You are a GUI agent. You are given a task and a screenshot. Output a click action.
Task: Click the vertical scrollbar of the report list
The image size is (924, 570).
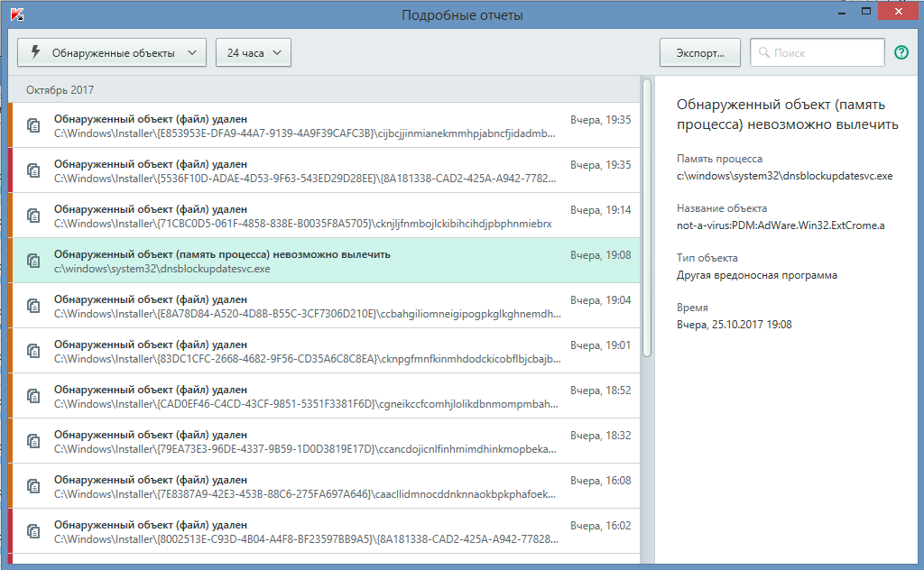646,216
